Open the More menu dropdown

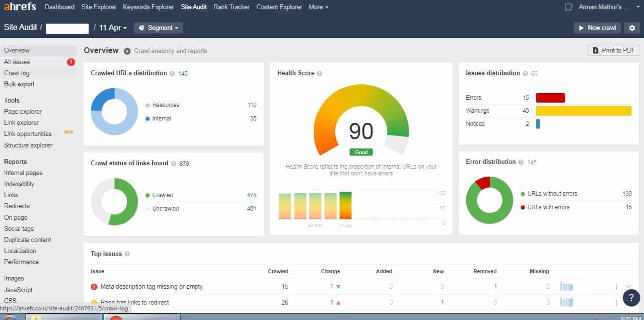click(318, 7)
